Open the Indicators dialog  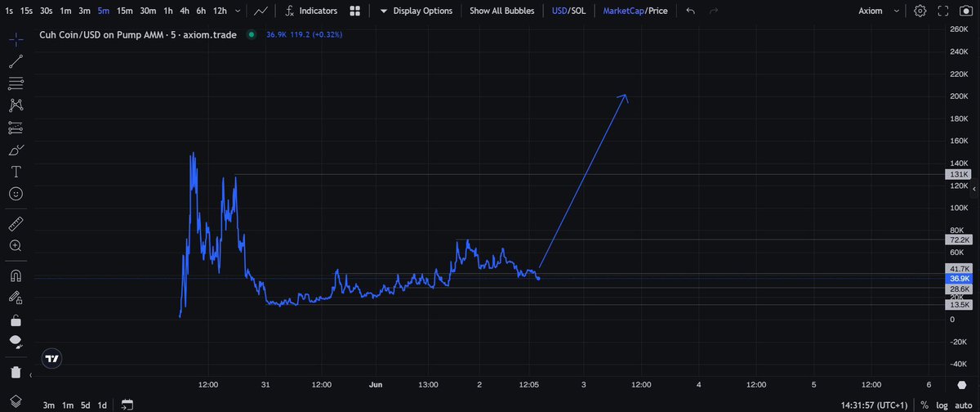click(311, 11)
